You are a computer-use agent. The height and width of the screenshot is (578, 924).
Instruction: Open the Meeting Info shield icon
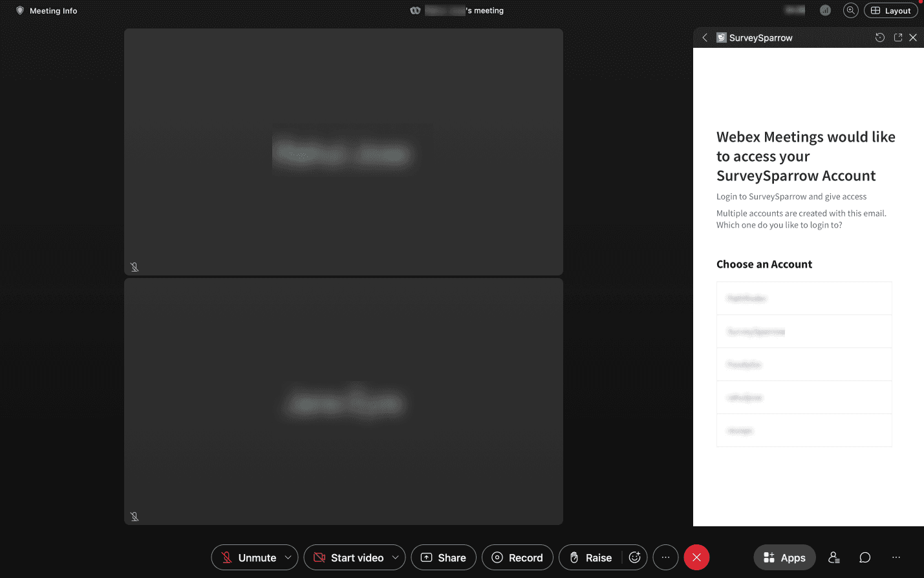(20, 10)
